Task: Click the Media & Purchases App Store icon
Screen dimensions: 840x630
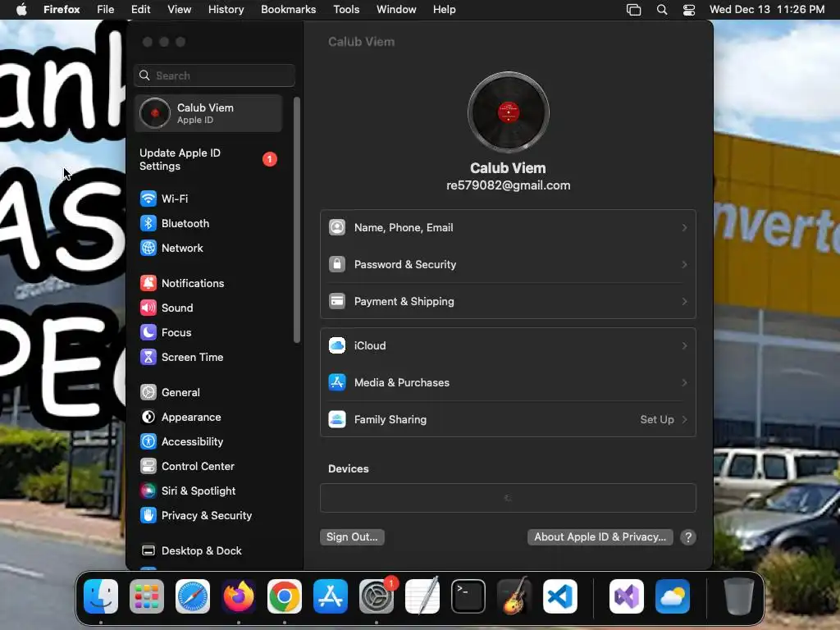Action: 337,383
